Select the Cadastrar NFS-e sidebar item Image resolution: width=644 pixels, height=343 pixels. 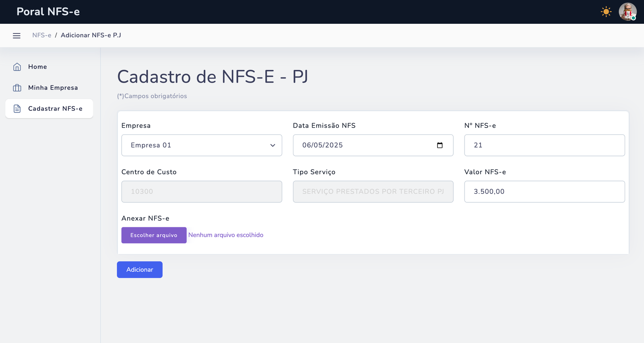click(x=55, y=108)
